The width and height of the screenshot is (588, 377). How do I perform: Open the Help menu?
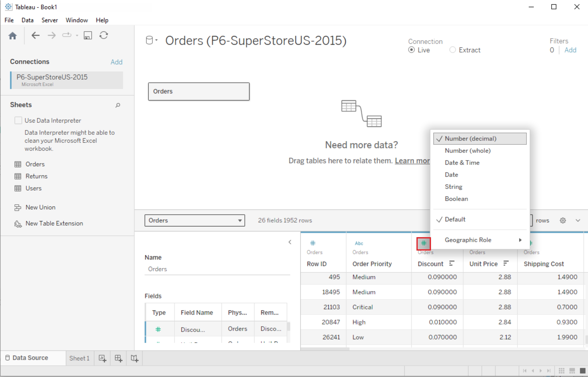point(102,20)
